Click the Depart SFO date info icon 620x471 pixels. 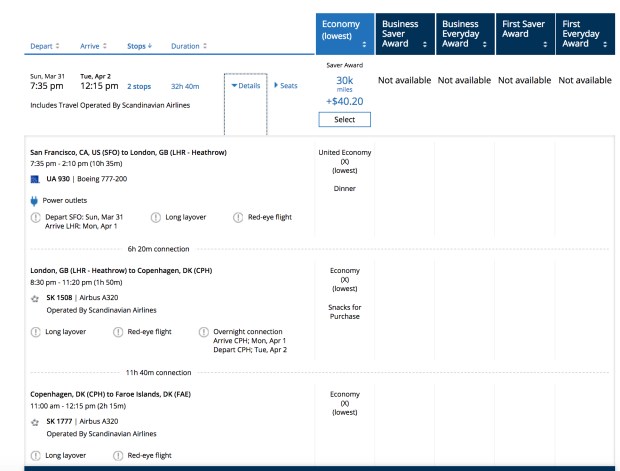coord(36,217)
